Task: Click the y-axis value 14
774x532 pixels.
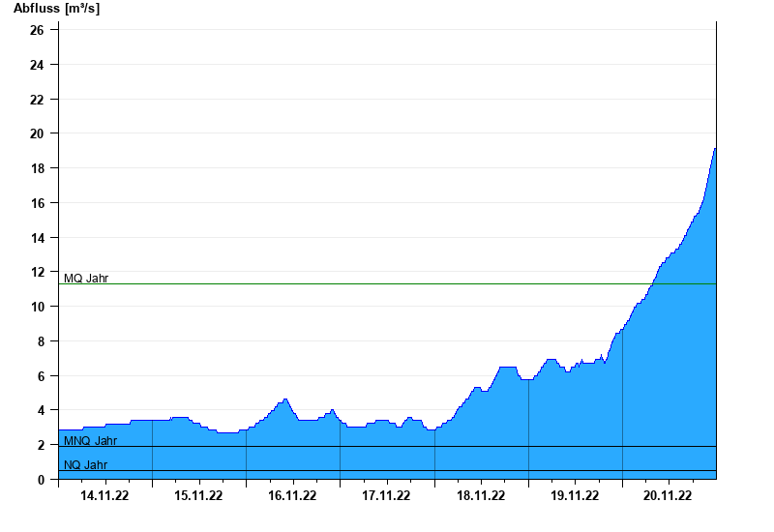Action: click(37, 237)
